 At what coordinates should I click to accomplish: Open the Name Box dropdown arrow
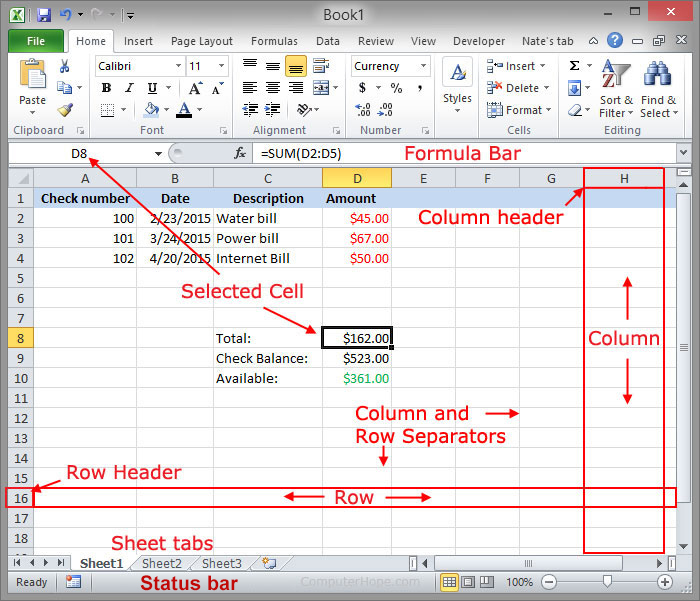pyautogui.click(x=158, y=153)
